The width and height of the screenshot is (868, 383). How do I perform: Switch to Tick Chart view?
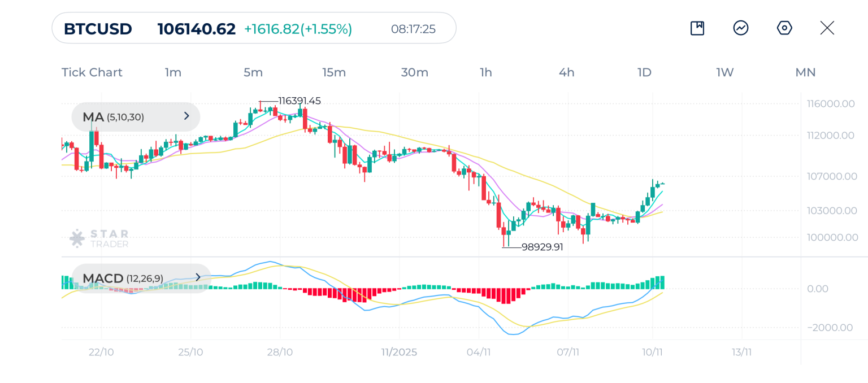click(92, 72)
